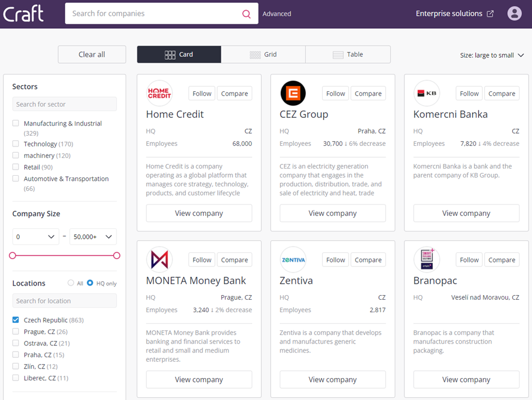This screenshot has height=400, width=532.
Task: Click left handle of company size slider
Action: click(x=12, y=255)
